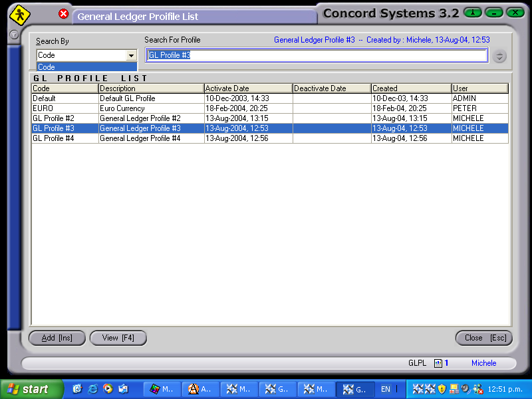The height and width of the screenshot is (399, 532).
Task: Open the network connection tray icon
Action: [454, 389]
